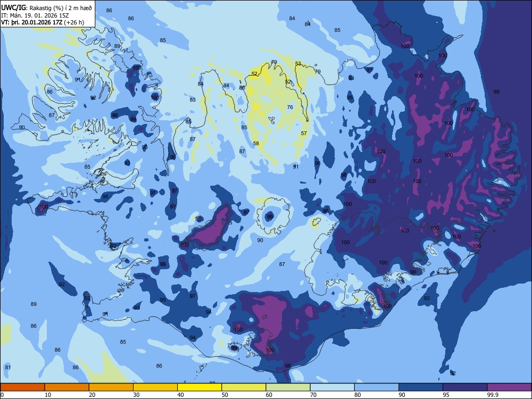
Task: Pick the dark navy 95–99.9 legend swatch
Action: coord(465,387)
